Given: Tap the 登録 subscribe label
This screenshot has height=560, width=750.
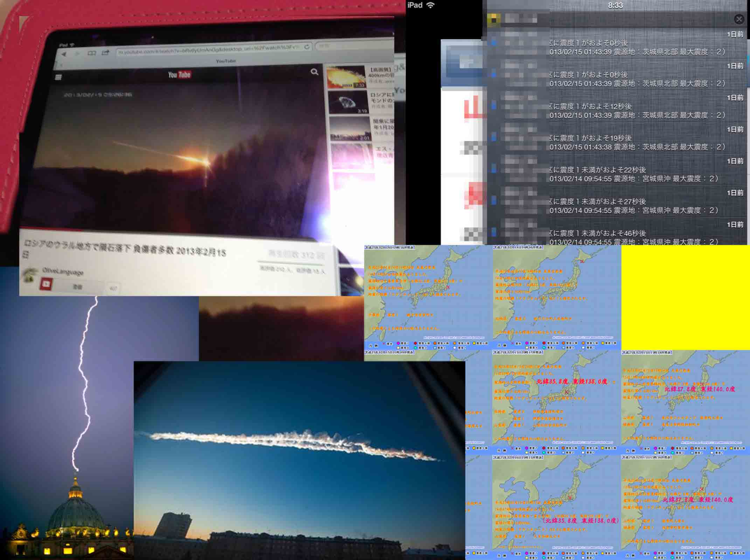Looking at the screenshot, I should (x=77, y=287).
